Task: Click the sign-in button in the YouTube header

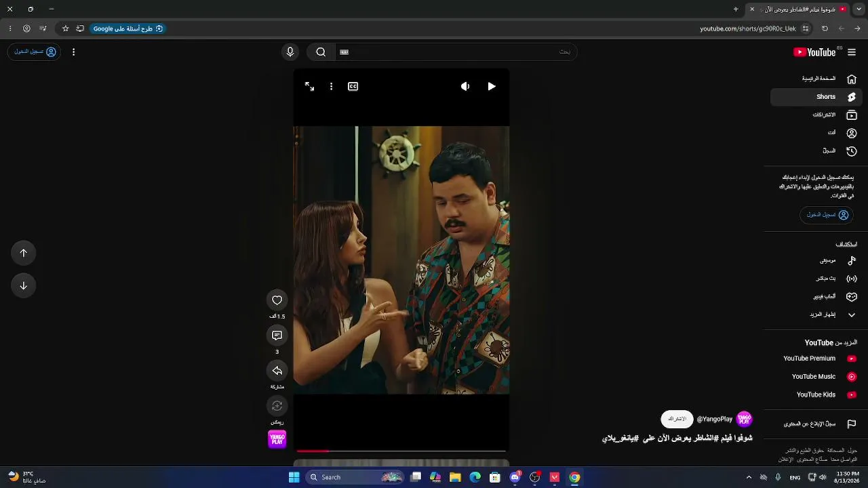Action: [35, 52]
